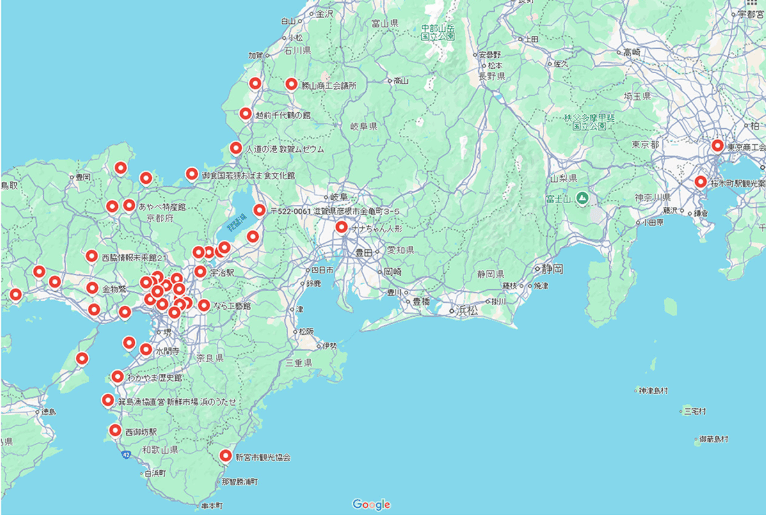Select the 西脇情報未来館21 pin
This screenshot has width=766, height=515.
click(92, 256)
